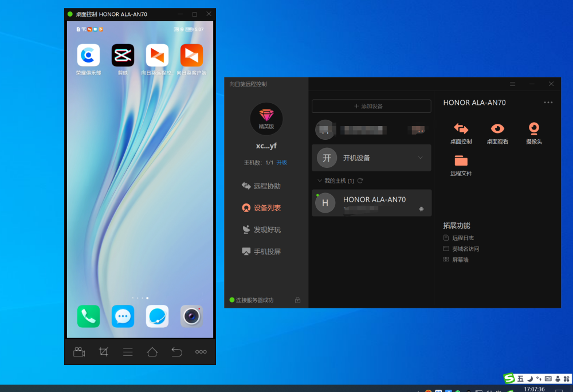Click 连接服务器成功 status text

[x=255, y=300]
